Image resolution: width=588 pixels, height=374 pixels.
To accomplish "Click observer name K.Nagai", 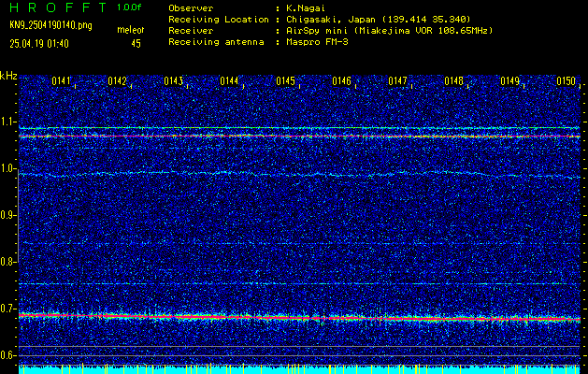I will pyautogui.click(x=305, y=8).
